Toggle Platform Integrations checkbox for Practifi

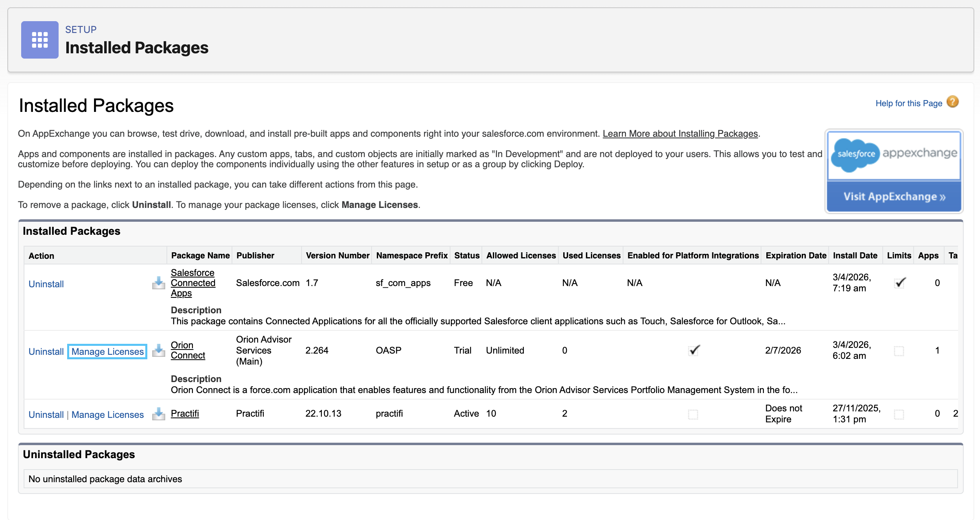point(693,414)
